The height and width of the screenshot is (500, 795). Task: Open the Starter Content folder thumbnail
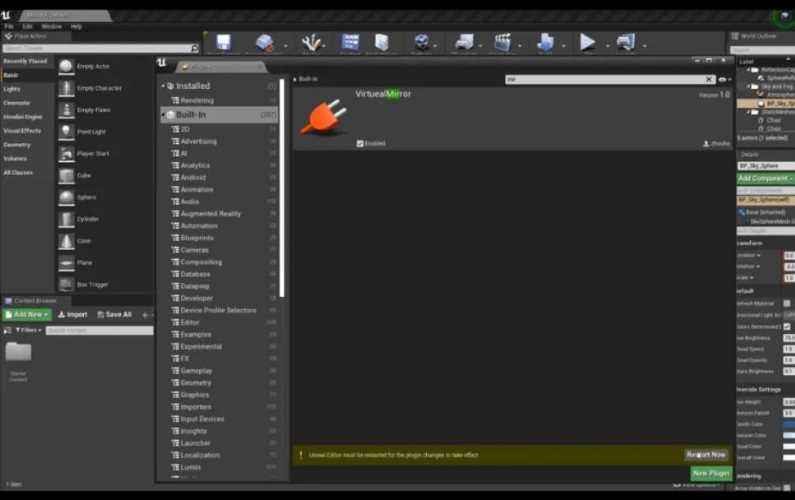[x=18, y=352]
